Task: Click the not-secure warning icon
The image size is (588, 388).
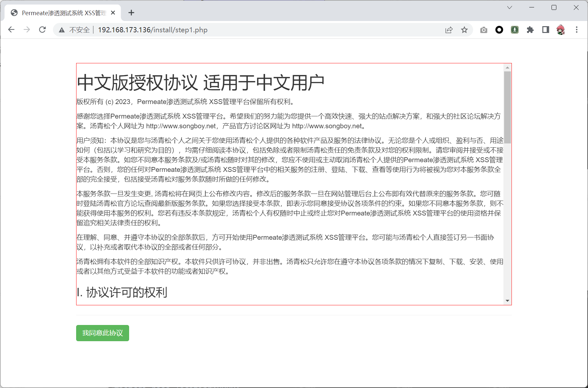Action: pyautogui.click(x=62, y=30)
